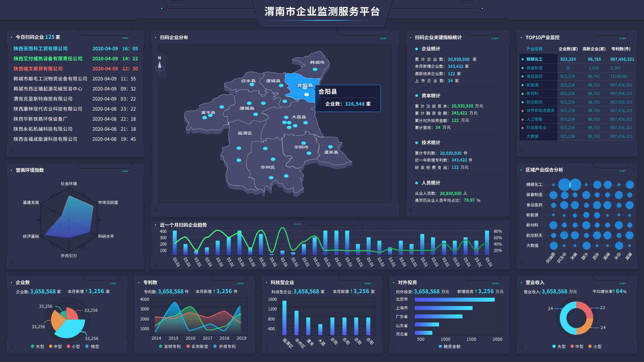Click menu lines icon in 区域产业综合分析 panel
Viewport: 644px width, 362px height.
(x=522, y=262)
